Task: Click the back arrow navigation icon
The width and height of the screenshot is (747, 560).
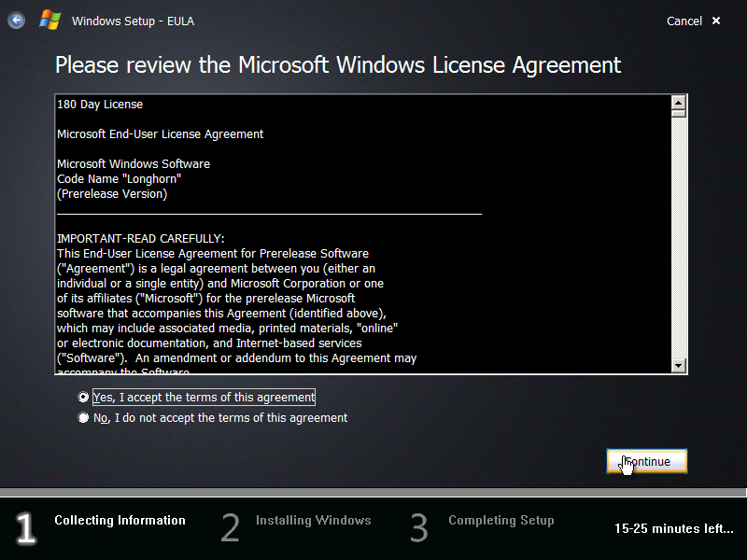Action: tap(17, 21)
